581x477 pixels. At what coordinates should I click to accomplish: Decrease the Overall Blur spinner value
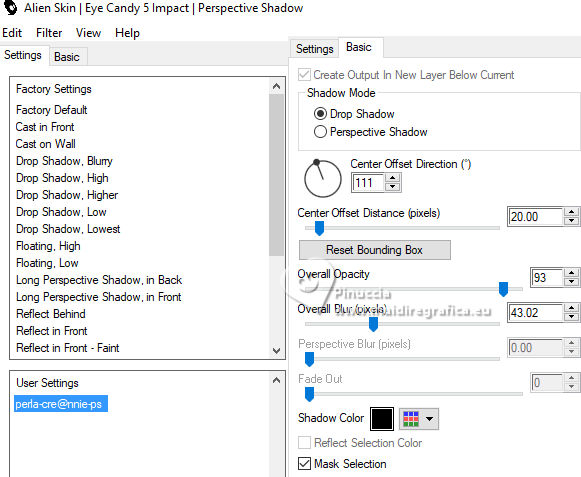pos(571,317)
